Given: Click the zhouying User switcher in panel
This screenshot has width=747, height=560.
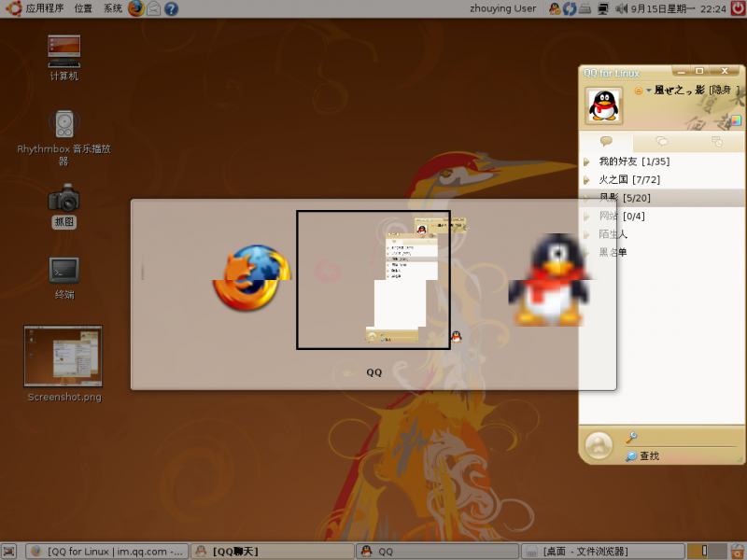Looking at the screenshot, I should click(502, 8).
